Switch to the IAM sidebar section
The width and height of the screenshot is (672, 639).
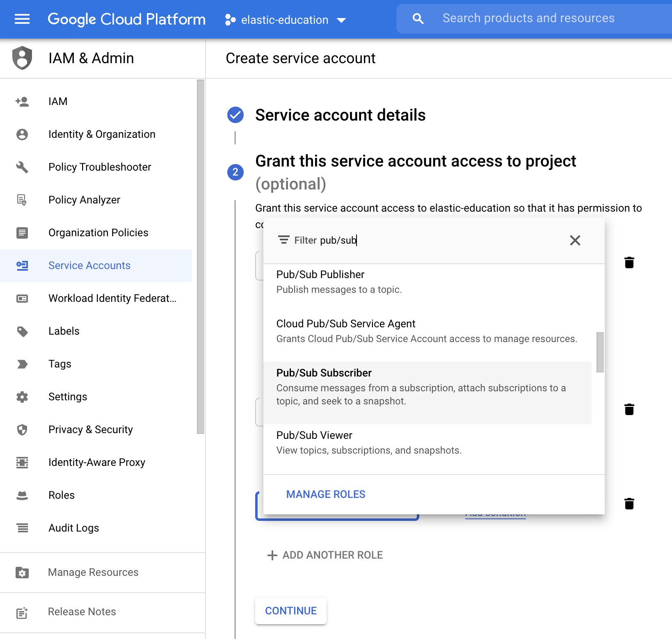(x=57, y=101)
